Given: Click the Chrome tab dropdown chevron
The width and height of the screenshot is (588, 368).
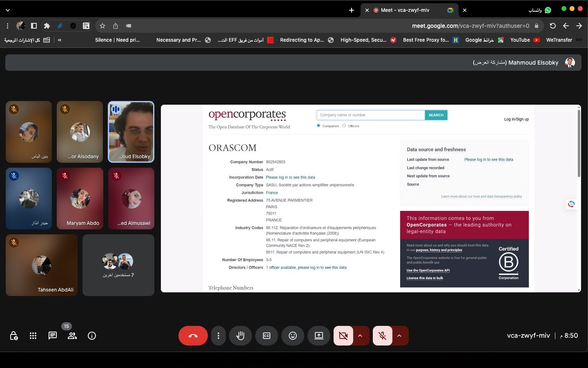Looking at the screenshot, I should click(7, 10).
